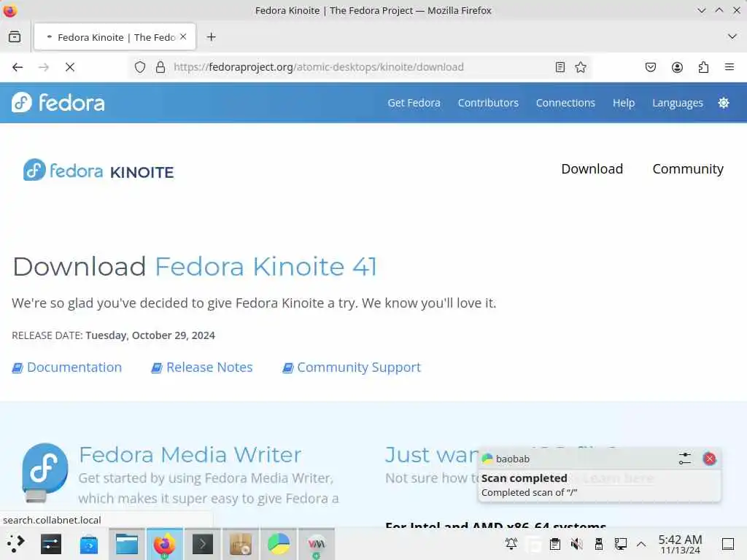Open the baobab notification settings icon
Screen dimensions: 747x560
point(684,459)
